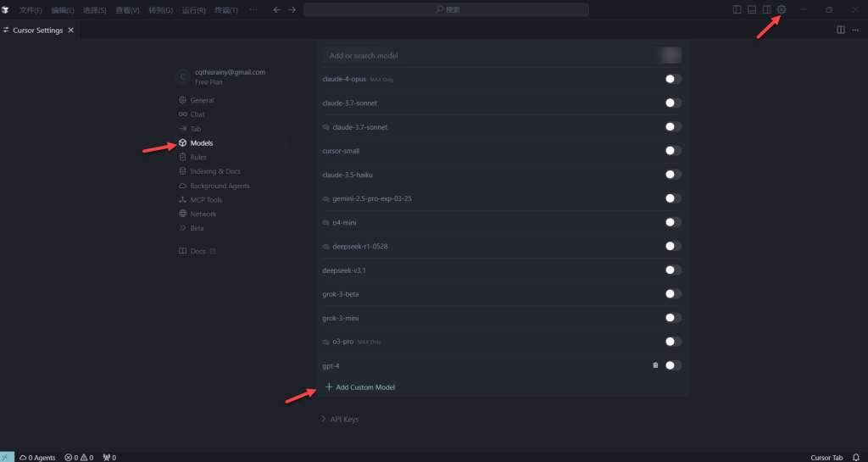Enable the claude-3.5-haiku model toggle
This screenshot has height=462, width=868.
click(x=673, y=175)
